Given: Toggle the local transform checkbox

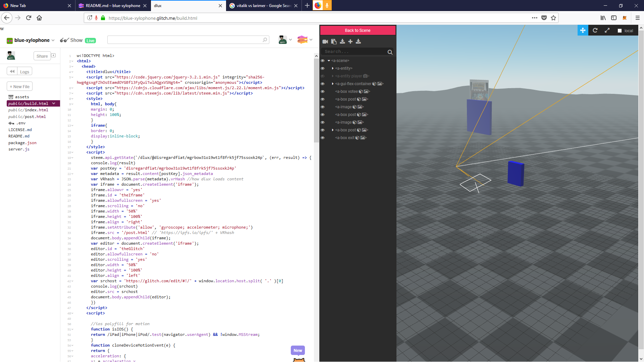Looking at the screenshot, I should [620, 31].
